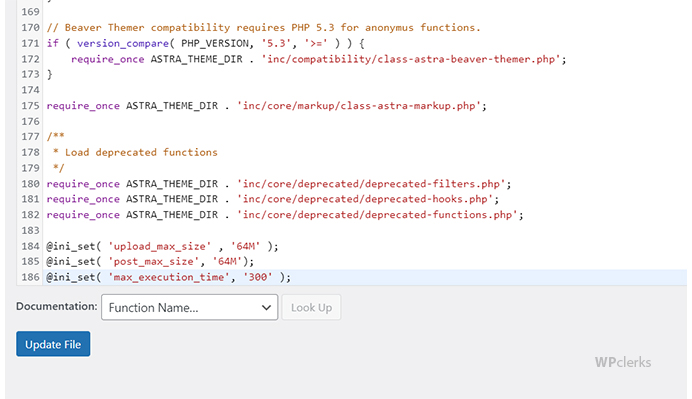Image resolution: width=692 pixels, height=399 pixels.
Task: Click the 'Load deprecated functions' comment
Action: (141, 152)
